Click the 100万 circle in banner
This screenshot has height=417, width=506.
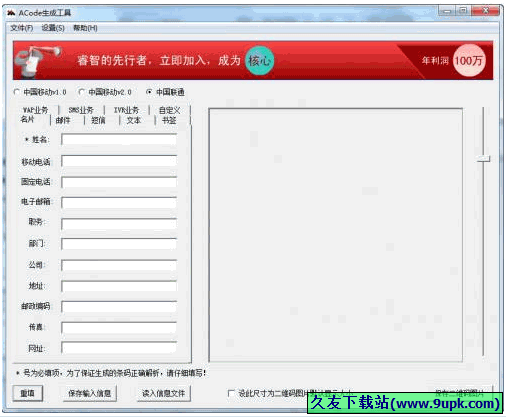[x=469, y=60]
